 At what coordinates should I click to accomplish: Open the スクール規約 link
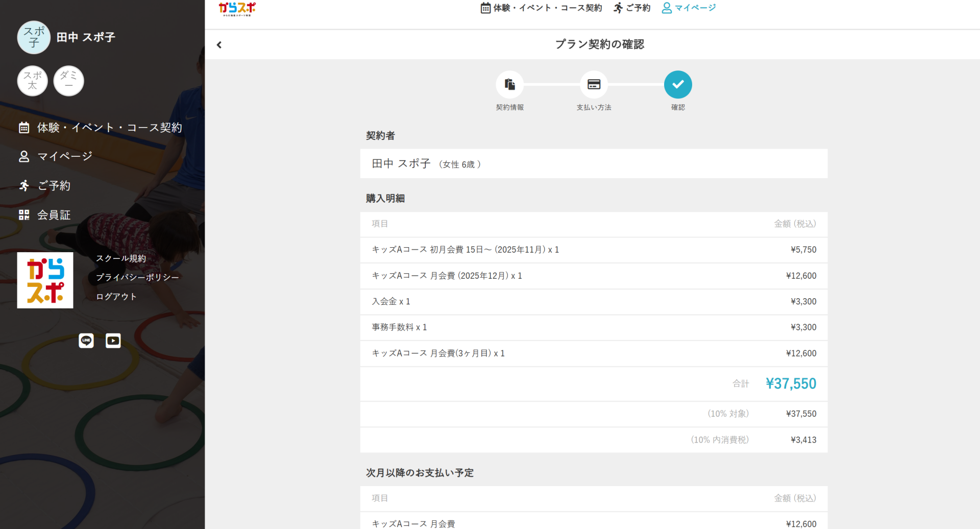click(121, 258)
